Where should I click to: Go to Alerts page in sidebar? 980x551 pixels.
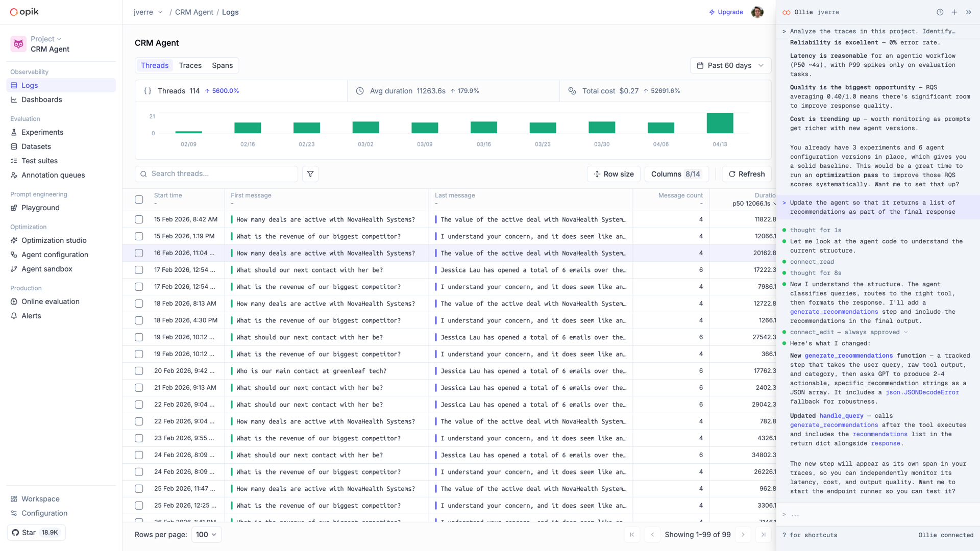tap(31, 316)
